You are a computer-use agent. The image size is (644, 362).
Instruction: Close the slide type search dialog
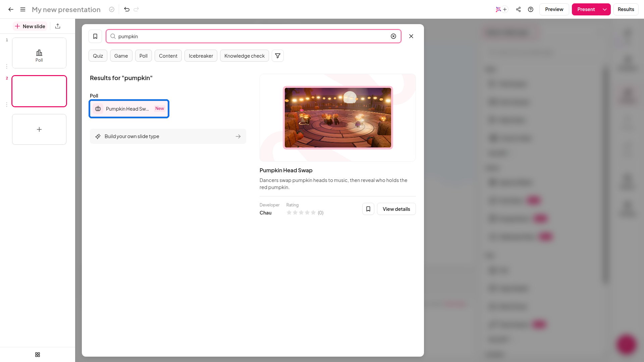(x=411, y=36)
